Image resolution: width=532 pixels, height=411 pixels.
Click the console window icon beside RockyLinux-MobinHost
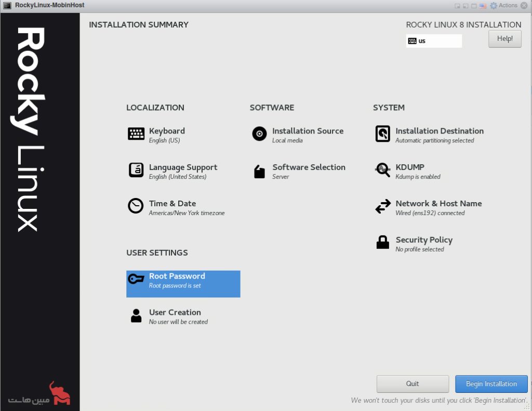[x=7, y=5]
